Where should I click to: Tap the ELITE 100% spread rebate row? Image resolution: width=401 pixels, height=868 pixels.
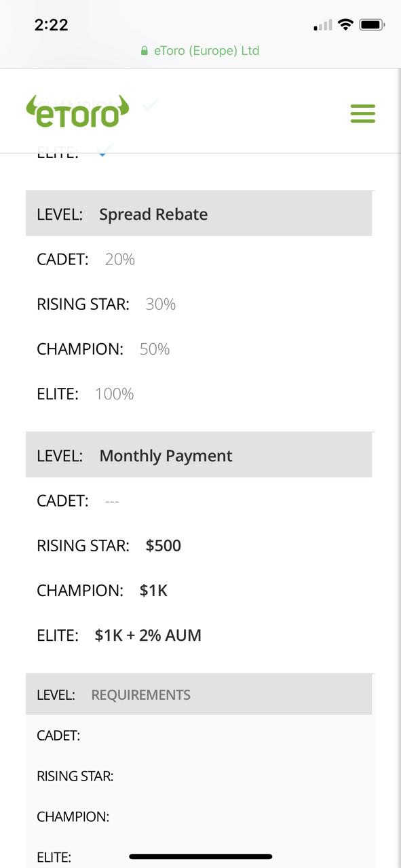(x=199, y=394)
